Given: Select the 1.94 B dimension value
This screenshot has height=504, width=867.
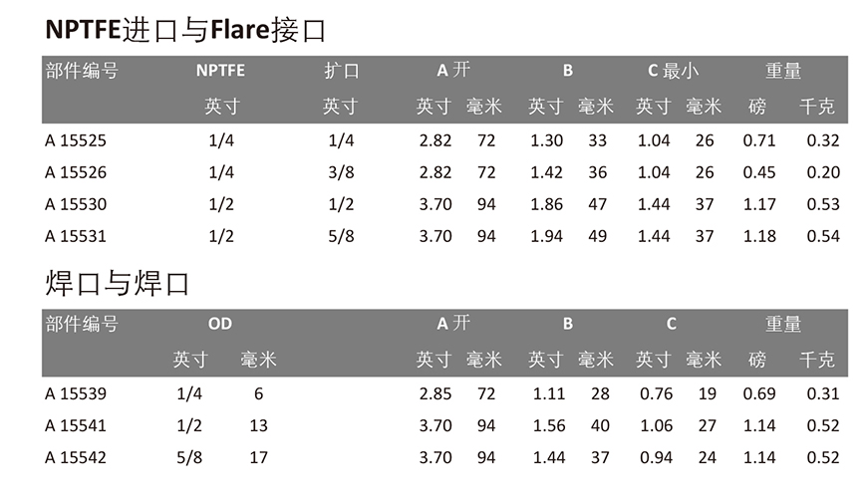Looking at the screenshot, I should click(x=547, y=236).
